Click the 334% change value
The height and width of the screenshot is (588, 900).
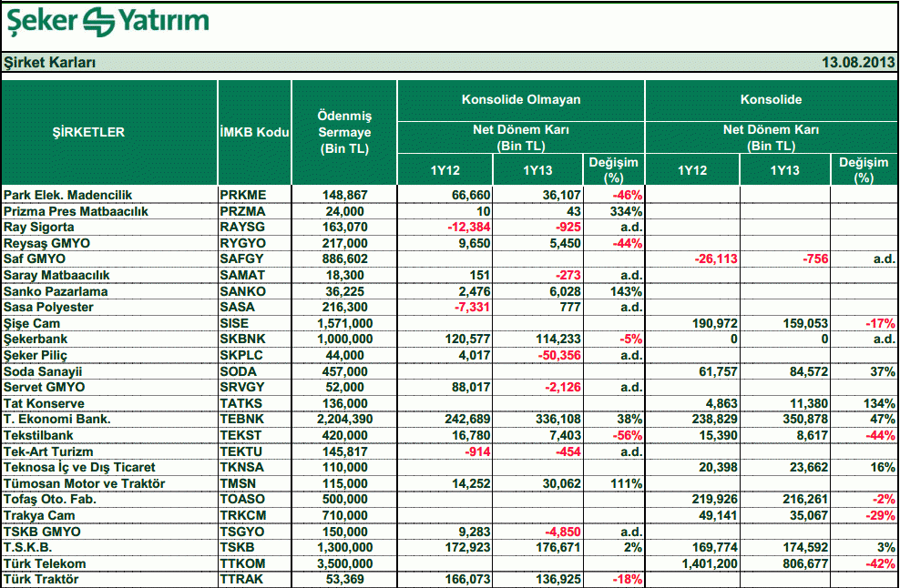626,211
